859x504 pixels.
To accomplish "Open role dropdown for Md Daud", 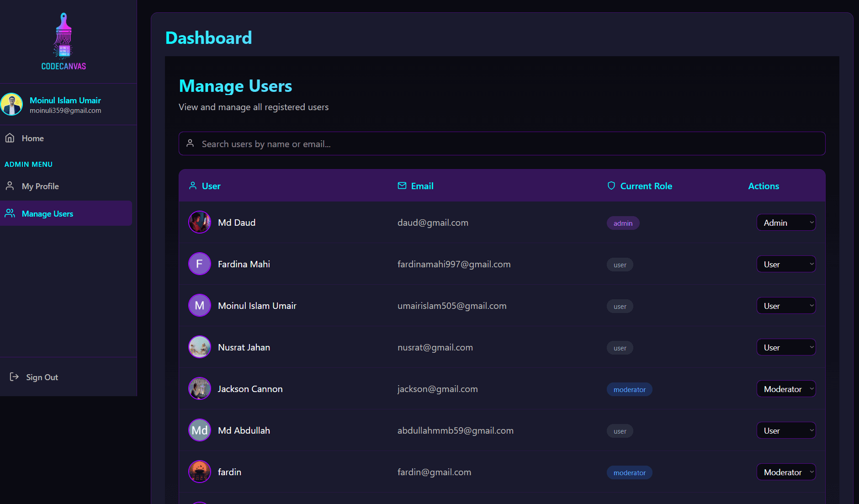I will click(786, 223).
